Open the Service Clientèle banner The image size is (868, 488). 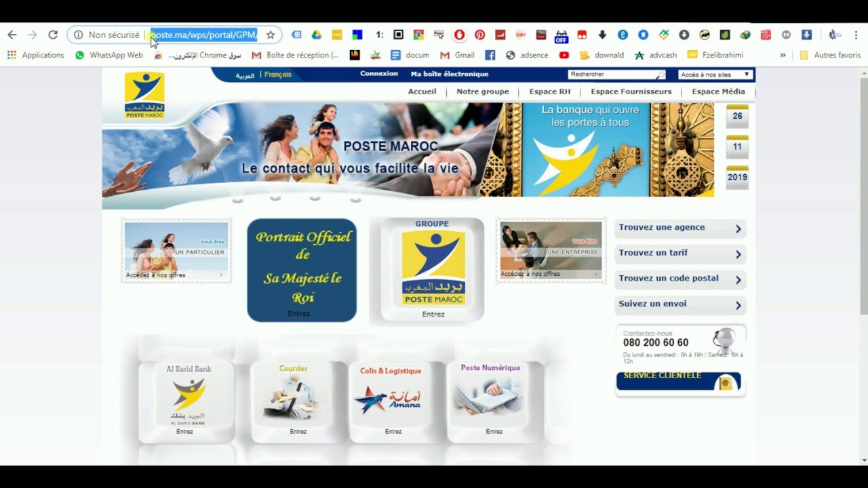(679, 382)
